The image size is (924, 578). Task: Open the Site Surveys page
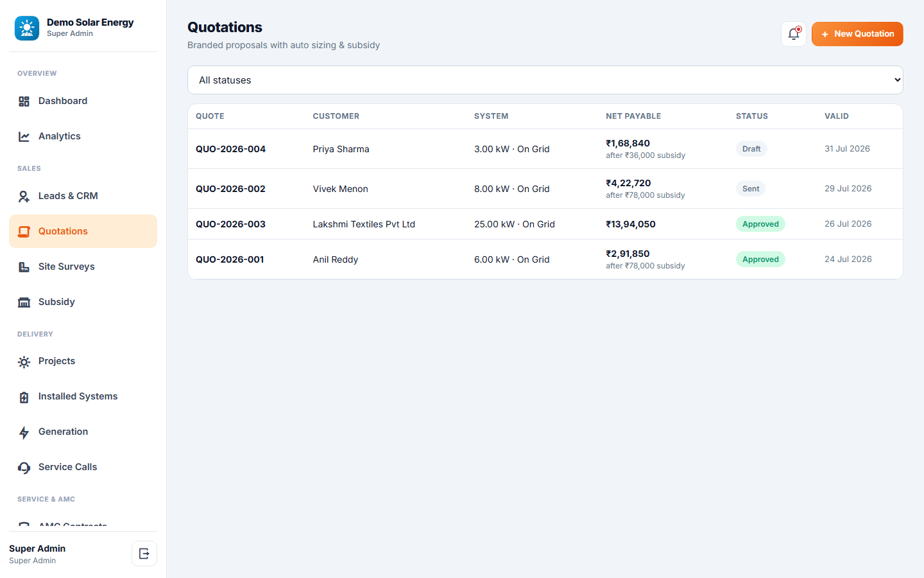(x=83, y=267)
